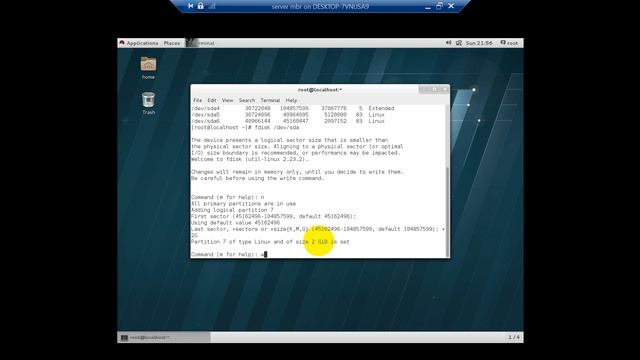Viewport: 640px width, 360px height.
Task: Open the network icon in the GNOME top panel
Action: 459,43
